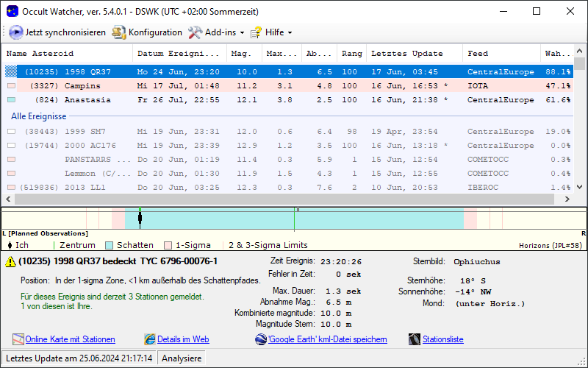The width and height of the screenshot is (588, 368).
Task: Toggle the marker box for 1999 SM7 row
Action: pyautogui.click(x=11, y=132)
